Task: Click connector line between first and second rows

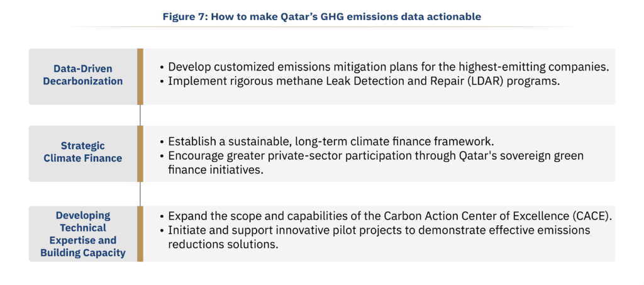Action: [140, 115]
